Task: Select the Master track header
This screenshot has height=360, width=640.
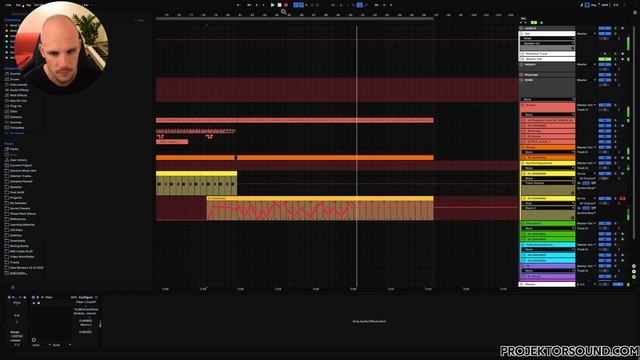Action: click(547, 284)
